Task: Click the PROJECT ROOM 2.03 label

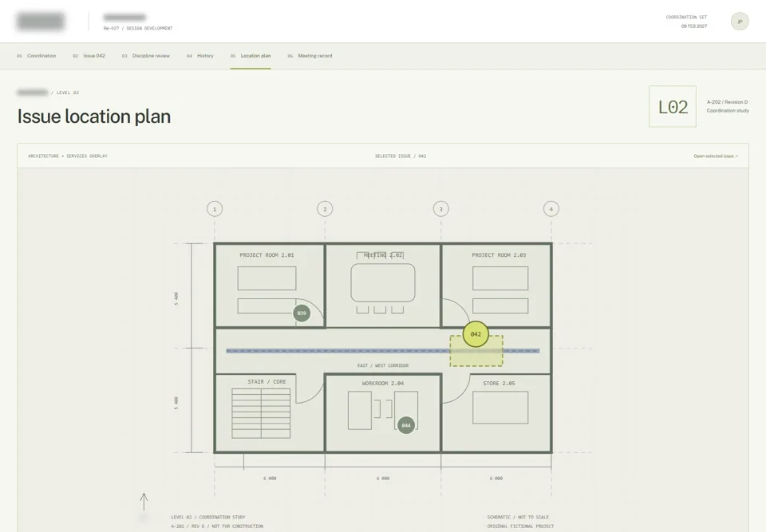Action: (x=499, y=255)
